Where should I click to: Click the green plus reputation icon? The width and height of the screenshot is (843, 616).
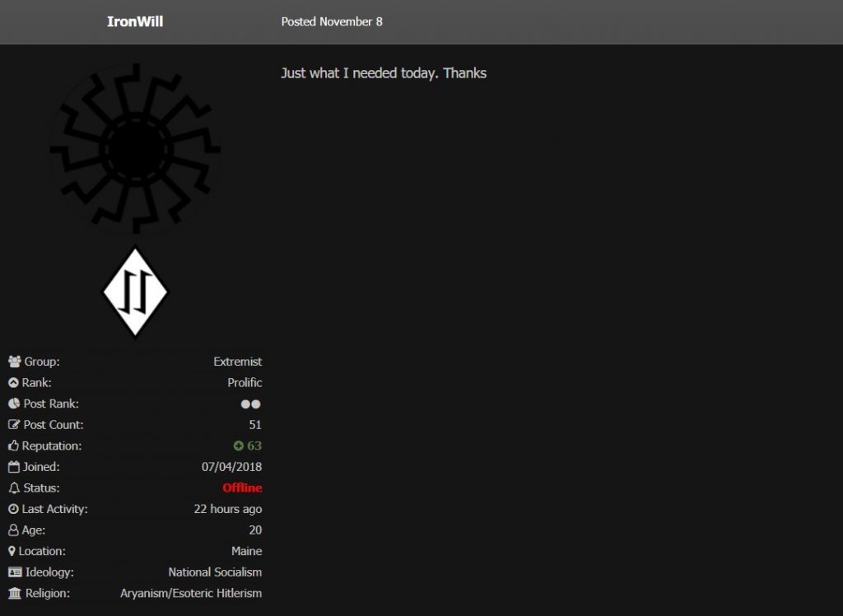point(239,446)
